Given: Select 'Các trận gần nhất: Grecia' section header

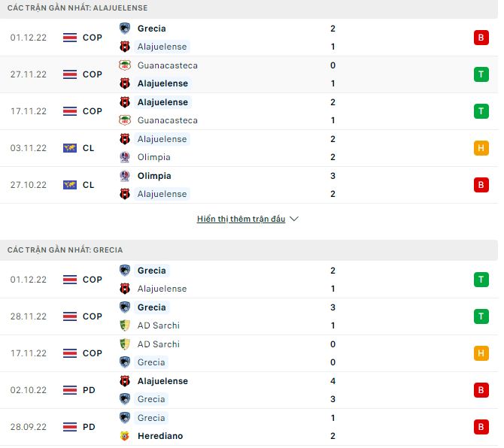Looking at the screenshot, I should click(x=65, y=250).
